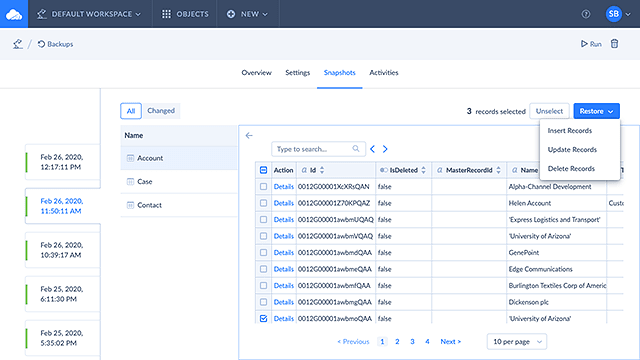The height and width of the screenshot is (360, 640).
Task: Click the delete trash icon
Action: [x=614, y=44]
